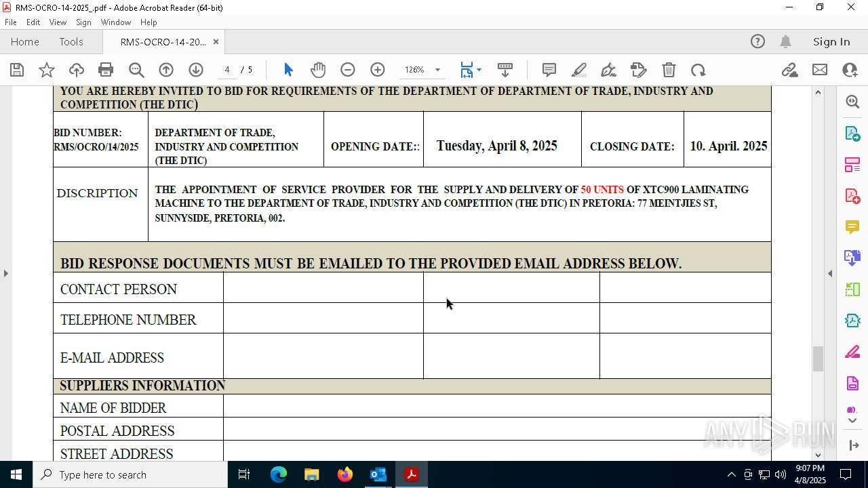868x488 pixels.
Task: Open the Help menu
Action: coord(149,22)
